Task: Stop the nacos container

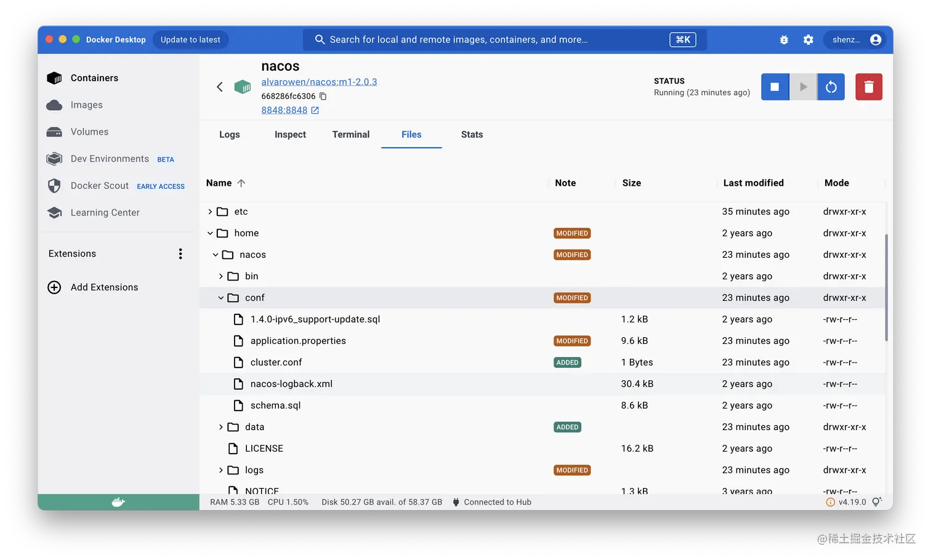Action: point(775,87)
